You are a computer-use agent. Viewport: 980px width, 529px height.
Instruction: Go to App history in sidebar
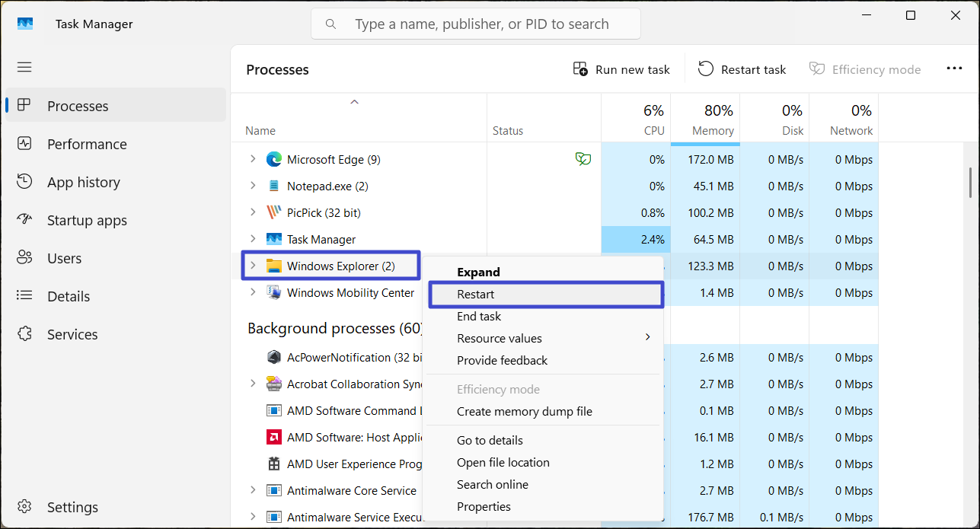83,182
